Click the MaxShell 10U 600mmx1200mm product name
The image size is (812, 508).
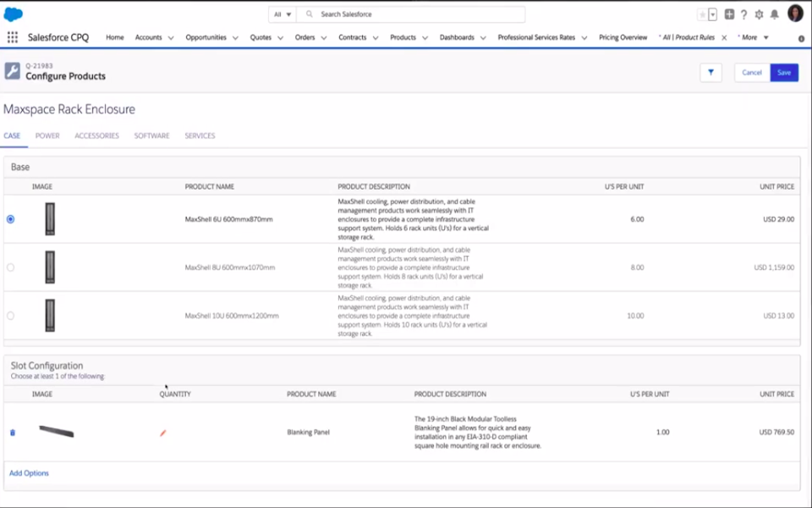[x=232, y=316]
